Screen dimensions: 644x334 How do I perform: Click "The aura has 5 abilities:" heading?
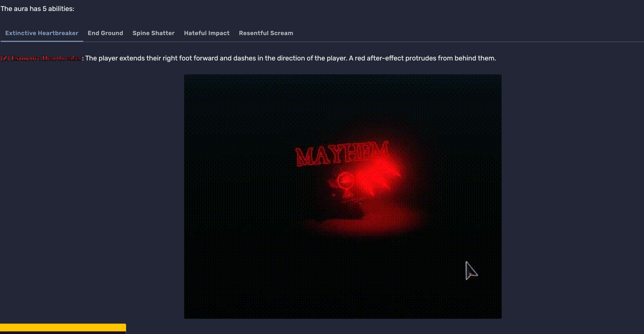pos(37,9)
